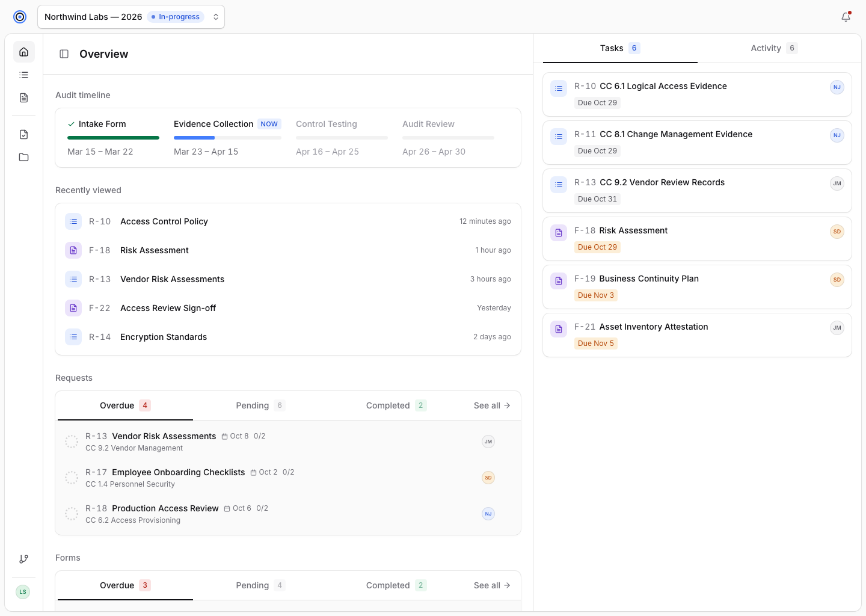Click the Intake Form progress bar
This screenshot has width=866, height=616.
point(113,138)
